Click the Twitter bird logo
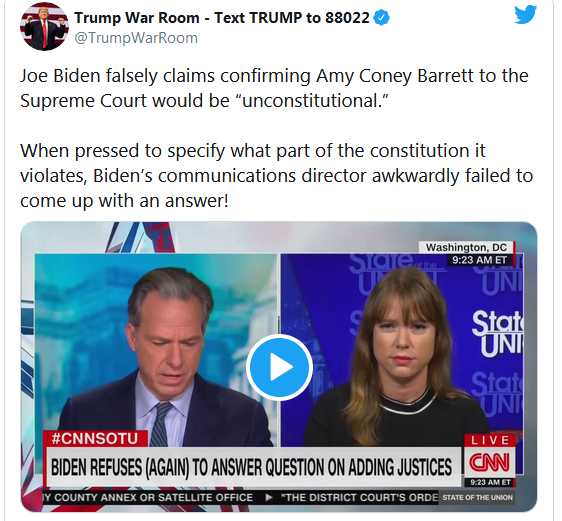 point(525,15)
